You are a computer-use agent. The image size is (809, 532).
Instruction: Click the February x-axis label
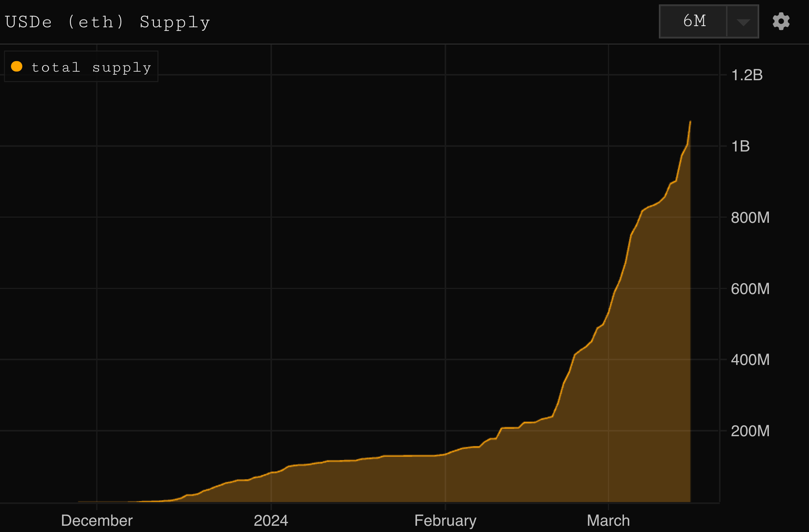point(445,520)
